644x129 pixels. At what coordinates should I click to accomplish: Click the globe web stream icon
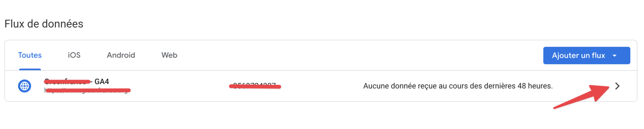[24, 86]
